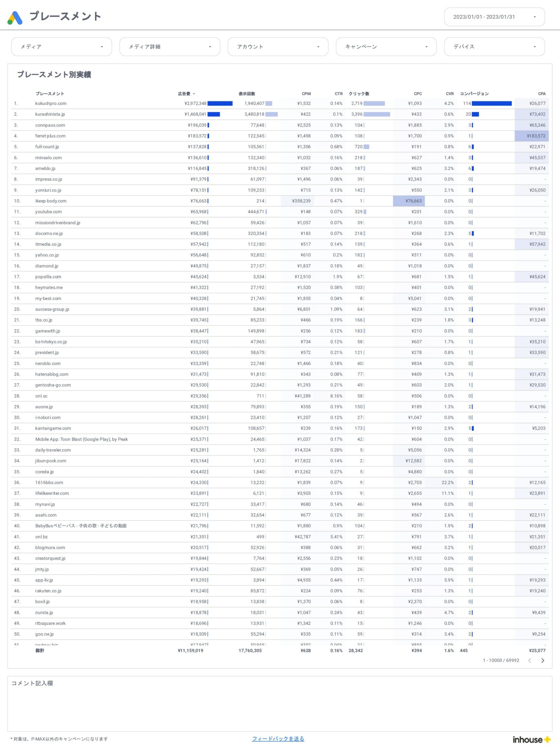The height and width of the screenshot is (747, 560).
Task: Expand the アカウント filter dropdown
Action: point(278,47)
